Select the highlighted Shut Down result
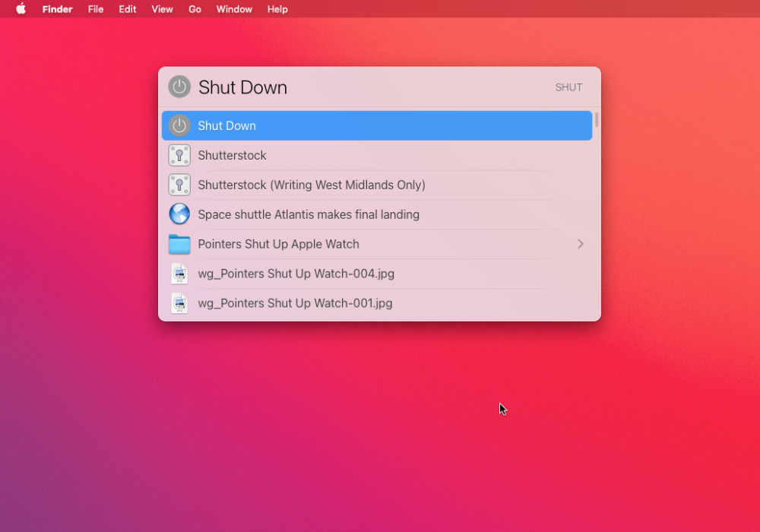This screenshot has width=760, height=532. click(x=377, y=125)
